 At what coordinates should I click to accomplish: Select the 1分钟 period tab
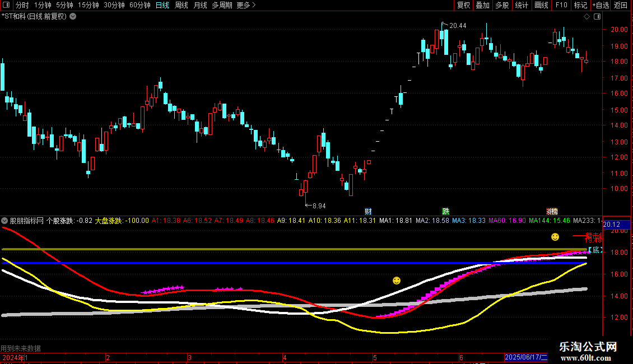[43, 5]
